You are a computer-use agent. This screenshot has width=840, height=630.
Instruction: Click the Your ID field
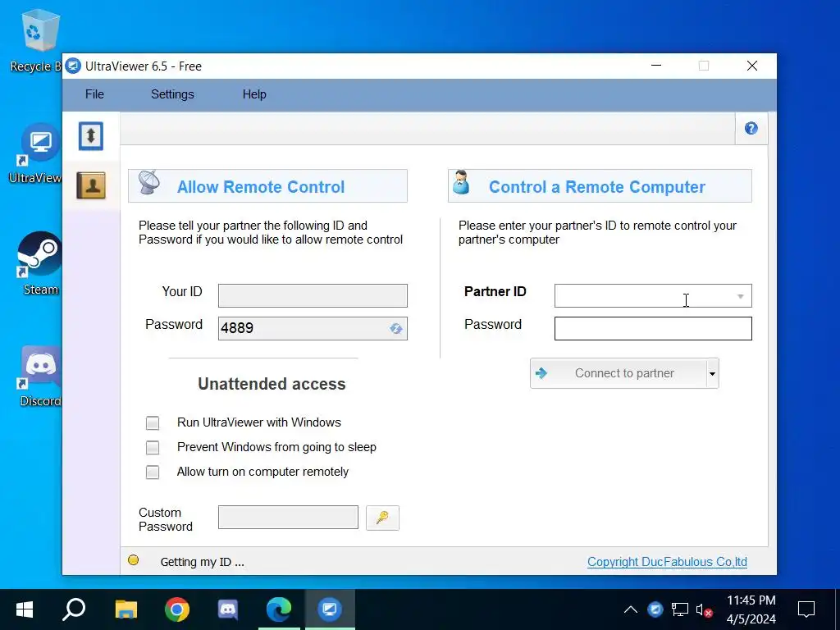click(313, 295)
